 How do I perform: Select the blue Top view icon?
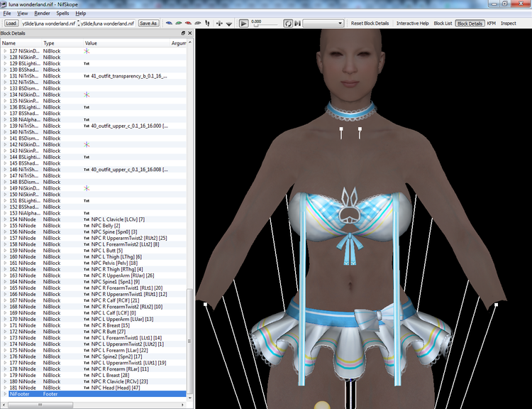pos(169,23)
